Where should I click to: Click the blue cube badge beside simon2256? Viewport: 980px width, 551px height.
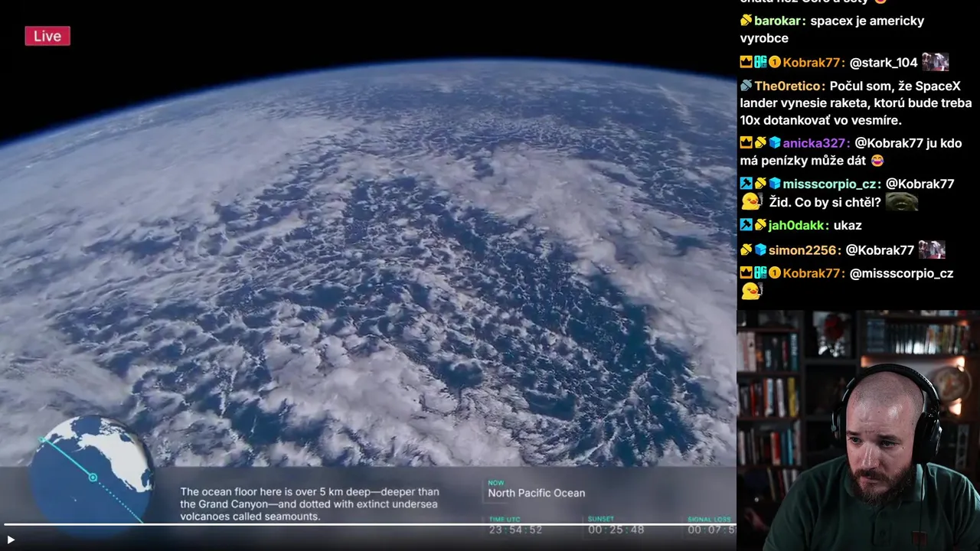click(x=760, y=250)
